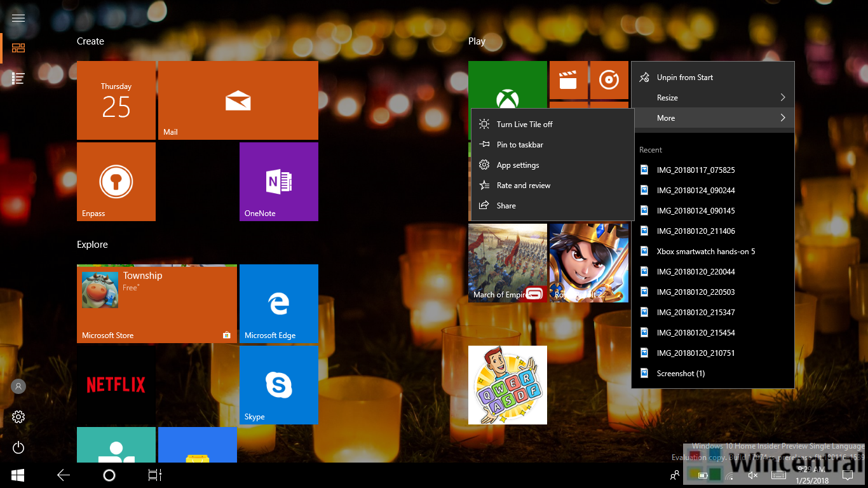
Task: Choose Turn Live Tile off
Action: coord(553,125)
